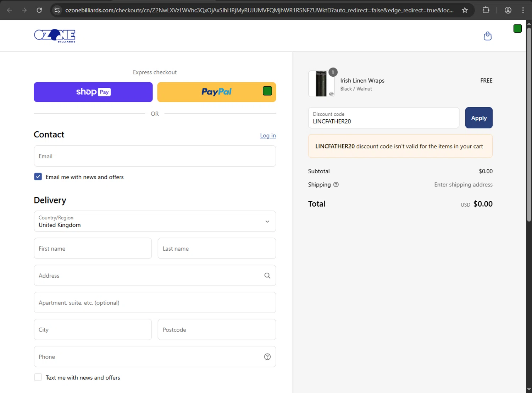Apply the discount code
532x393 pixels.
(478, 118)
